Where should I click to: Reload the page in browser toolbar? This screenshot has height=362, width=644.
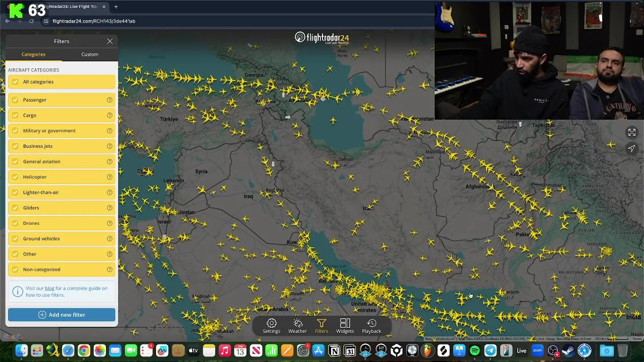pos(31,21)
